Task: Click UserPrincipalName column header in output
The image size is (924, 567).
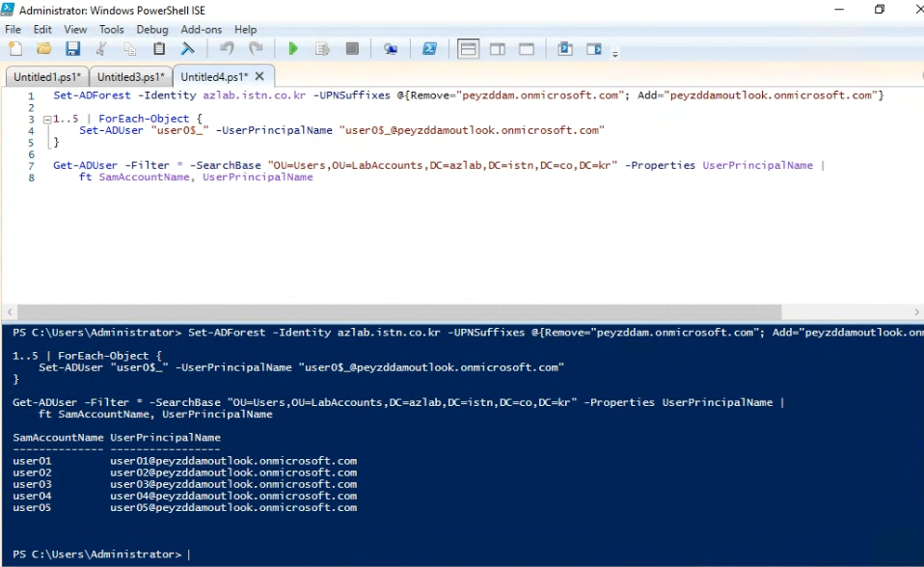Action: tap(166, 438)
